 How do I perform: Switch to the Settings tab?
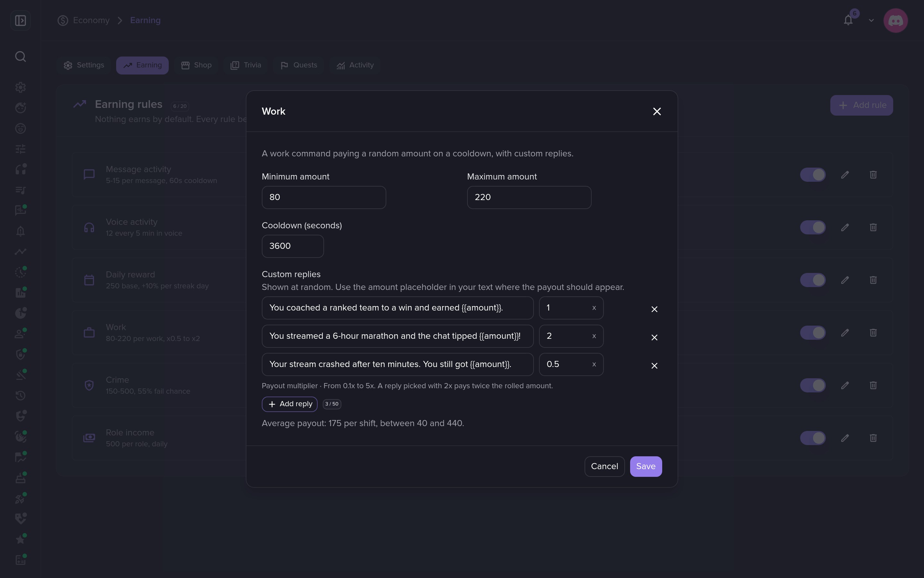click(84, 66)
